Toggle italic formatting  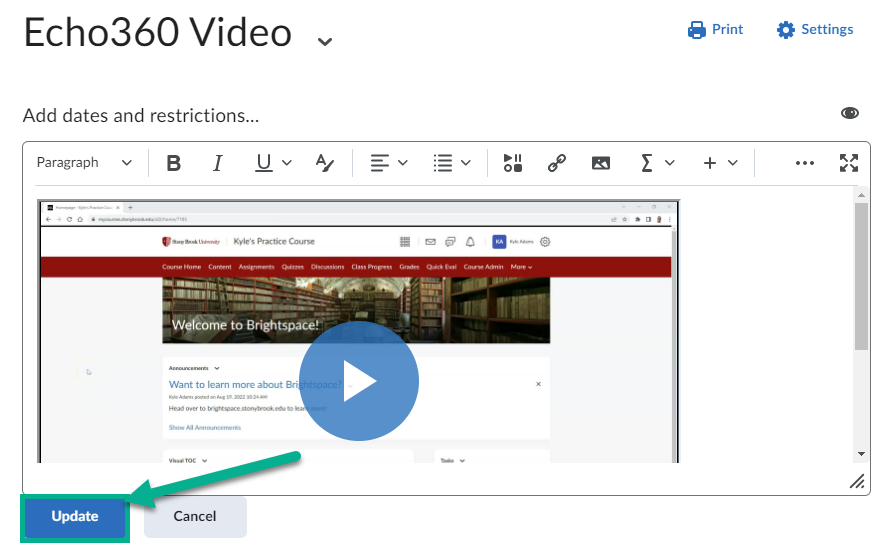[218, 163]
